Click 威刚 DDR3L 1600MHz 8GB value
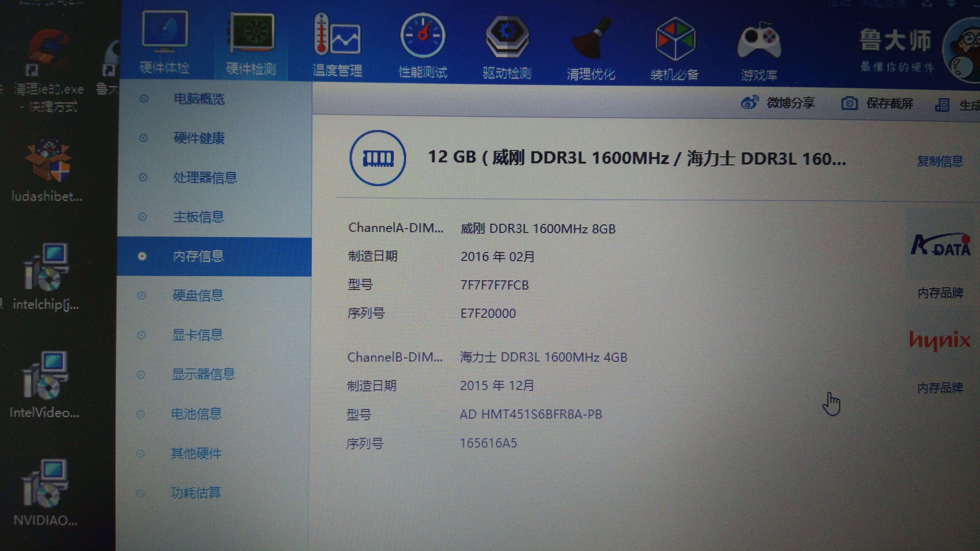This screenshot has height=551, width=980. tap(538, 228)
